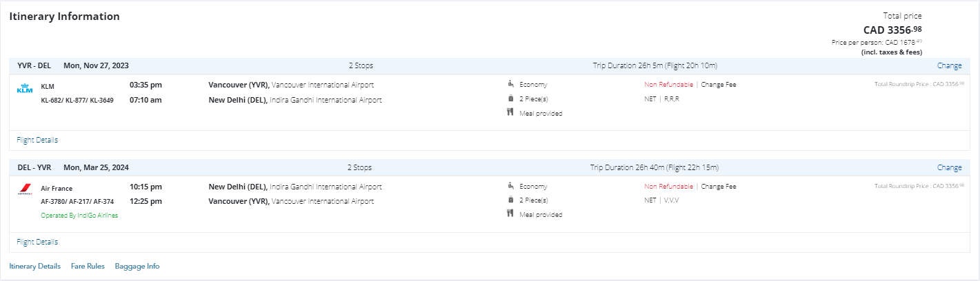Click the Economy seat icon for KLM flight

pos(510,85)
